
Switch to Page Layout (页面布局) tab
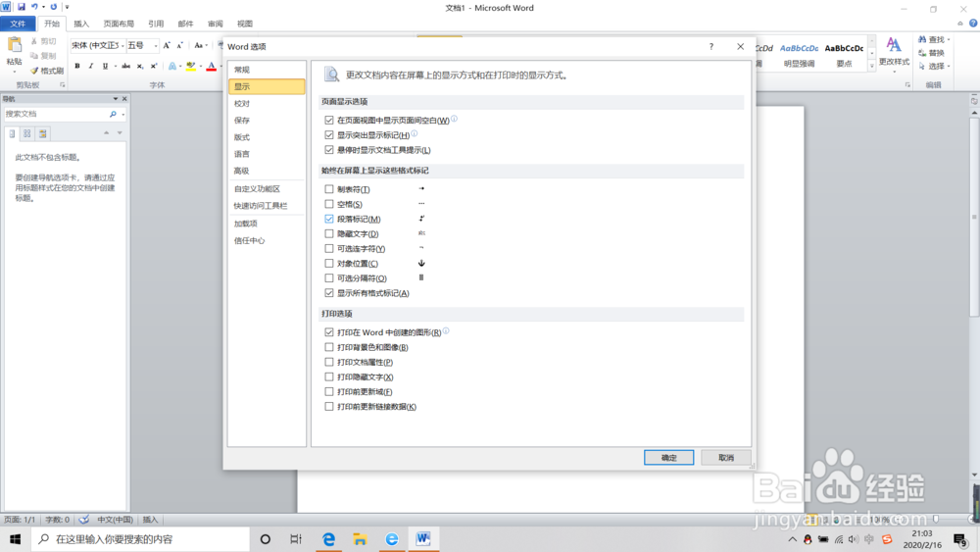point(119,24)
